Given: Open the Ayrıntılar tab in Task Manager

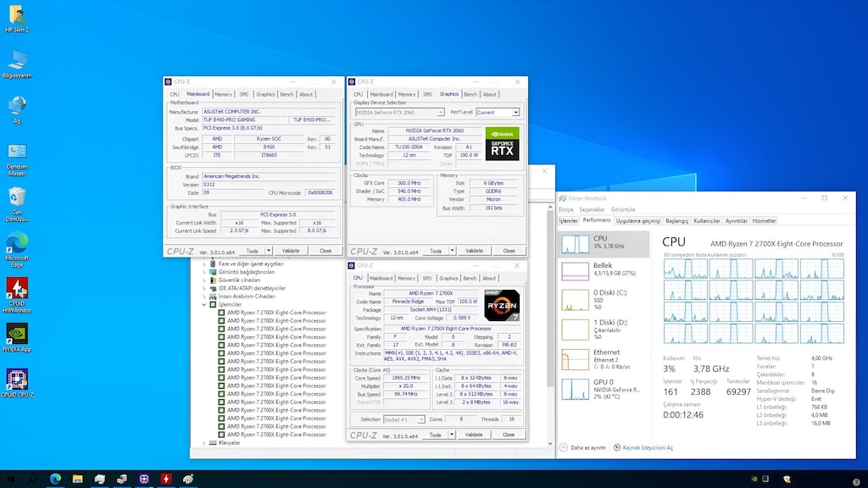Looking at the screenshot, I should (x=737, y=221).
